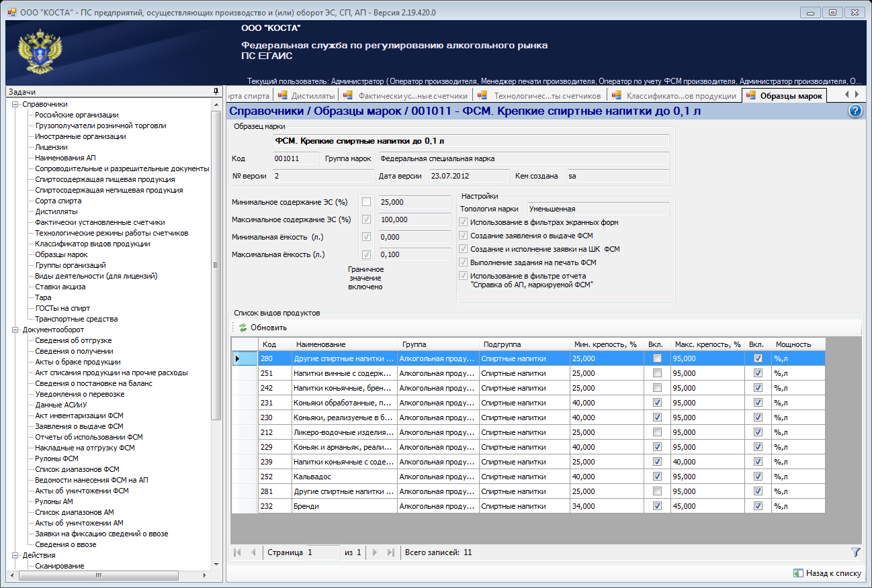The height and width of the screenshot is (588, 872).
Task: Collapse the Справочники tree node
Action: 15,104
